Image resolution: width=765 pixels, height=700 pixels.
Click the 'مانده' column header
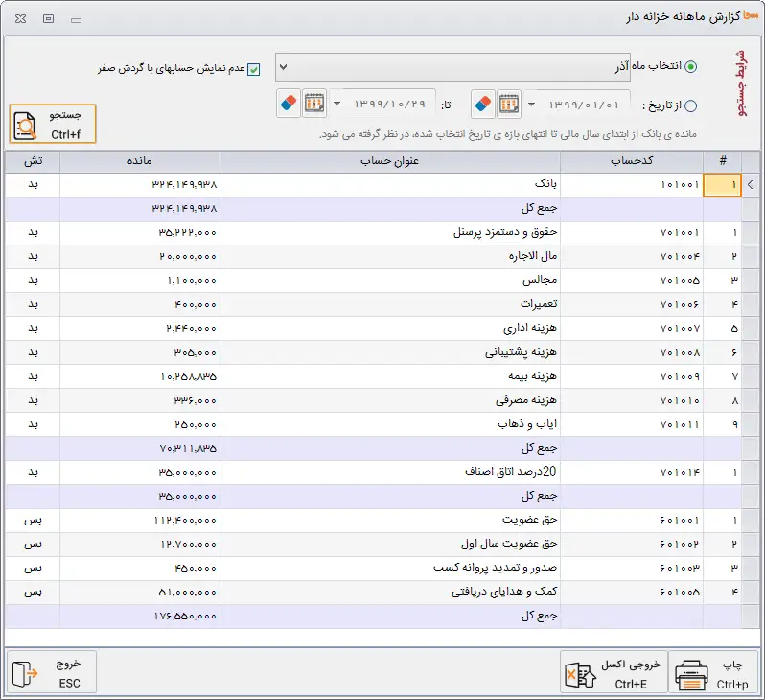(x=140, y=161)
